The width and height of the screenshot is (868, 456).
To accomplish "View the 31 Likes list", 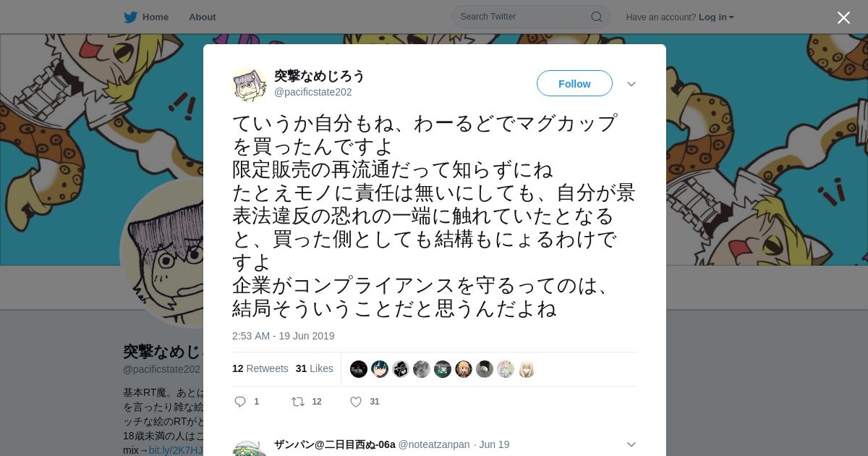I will 315,368.
